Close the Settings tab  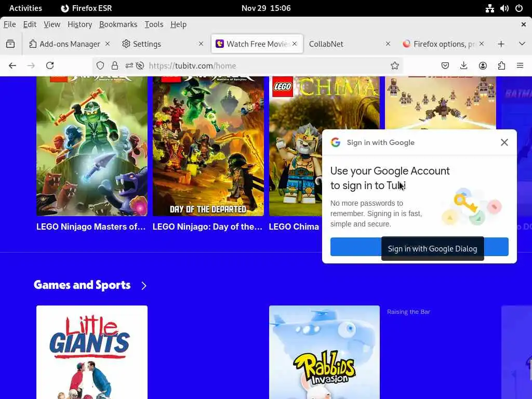pos(201,44)
